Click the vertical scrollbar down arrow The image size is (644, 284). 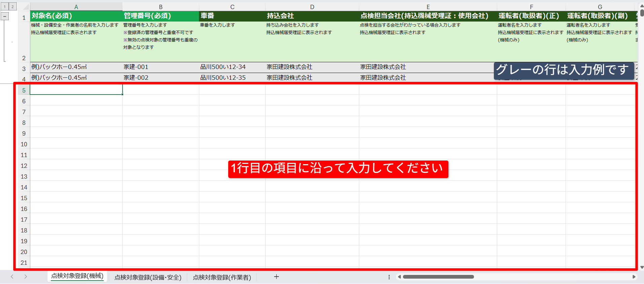coord(642,267)
